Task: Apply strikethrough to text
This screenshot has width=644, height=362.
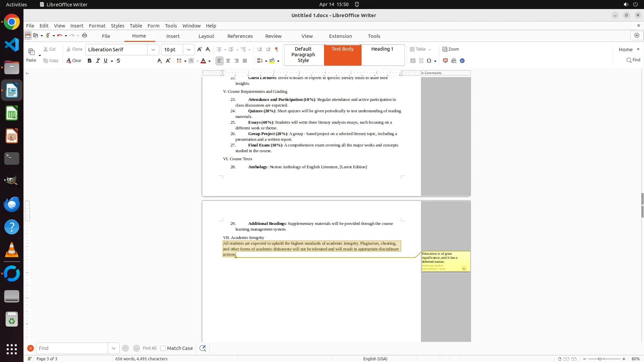Action: tap(118, 61)
